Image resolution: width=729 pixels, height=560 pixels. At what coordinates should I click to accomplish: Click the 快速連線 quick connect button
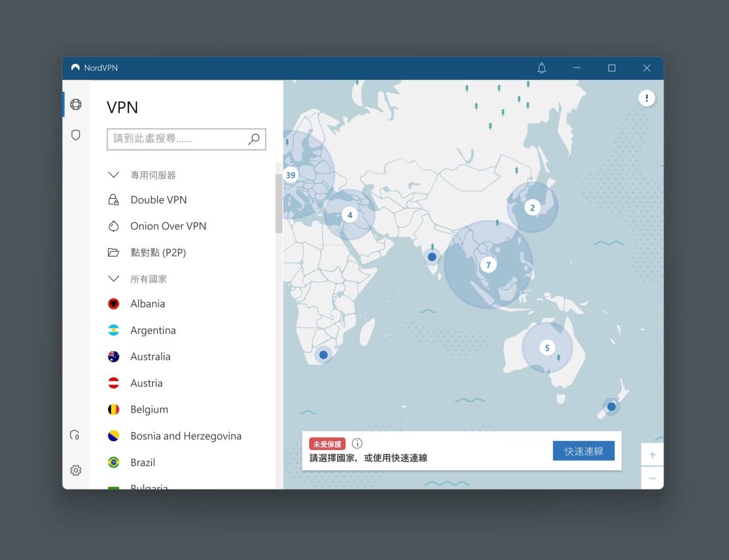(583, 451)
